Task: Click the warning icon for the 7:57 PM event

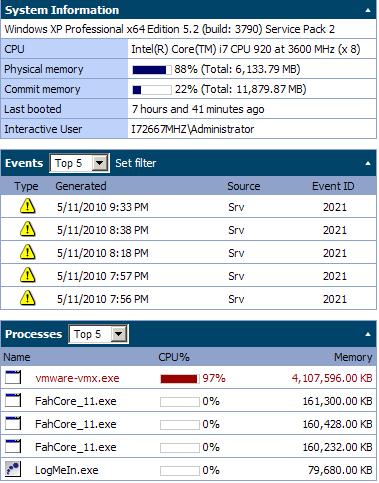Action: click(27, 275)
